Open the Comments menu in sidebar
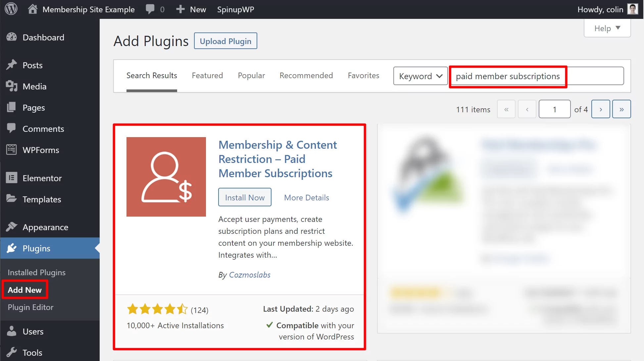The image size is (644, 361). click(50, 129)
